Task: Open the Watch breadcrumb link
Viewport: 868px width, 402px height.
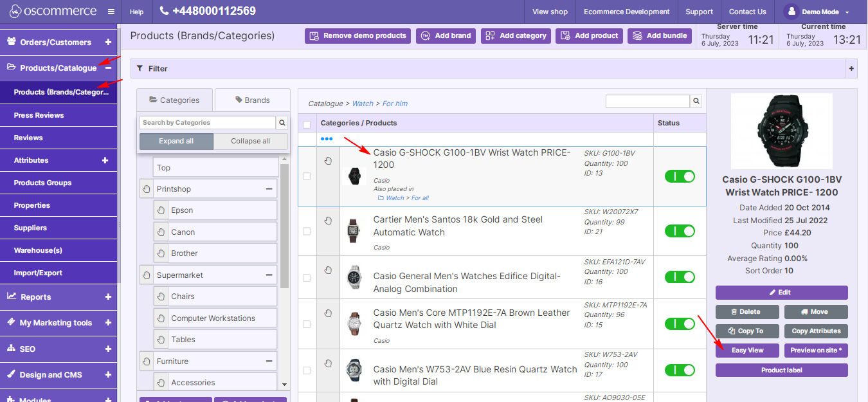Action: point(363,104)
